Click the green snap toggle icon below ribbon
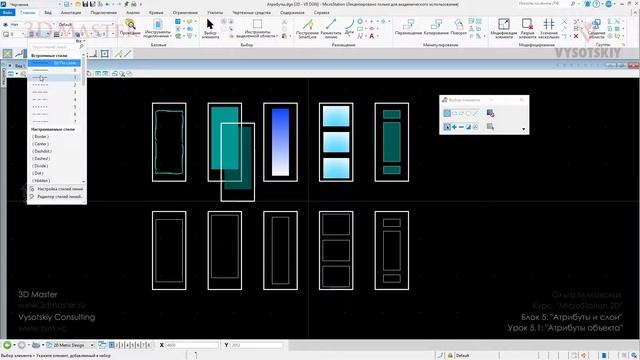 coord(7,53)
